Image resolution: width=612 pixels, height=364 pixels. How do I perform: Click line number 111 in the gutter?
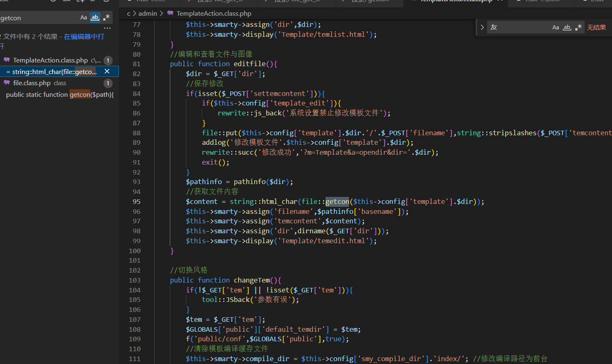(x=135, y=359)
